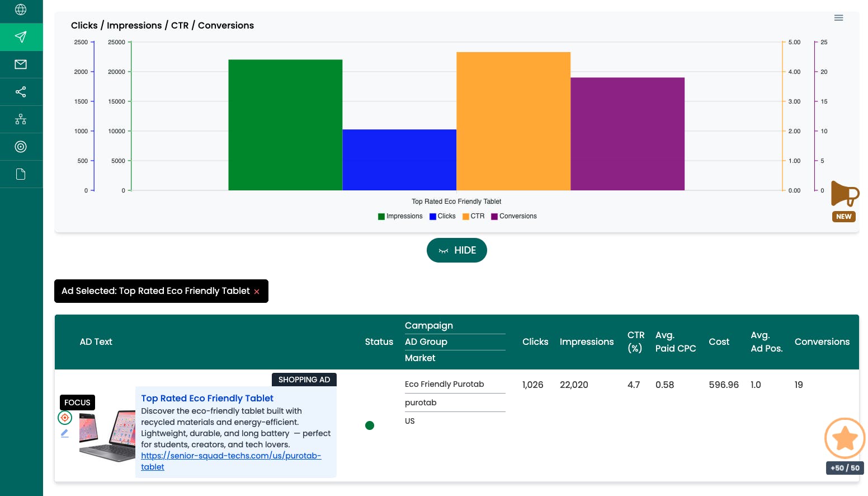Screen dimensions: 868x496
Task: Toggle Impressions series in chart legend
Action: tap(400, 216)
